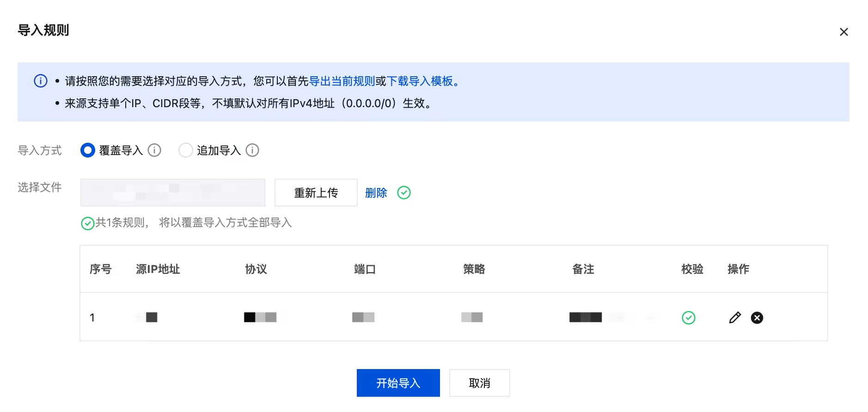The width and height of the screenshot is (868, 412).
Task: Select the 覆盖导入 radio option
Action: 88,150
